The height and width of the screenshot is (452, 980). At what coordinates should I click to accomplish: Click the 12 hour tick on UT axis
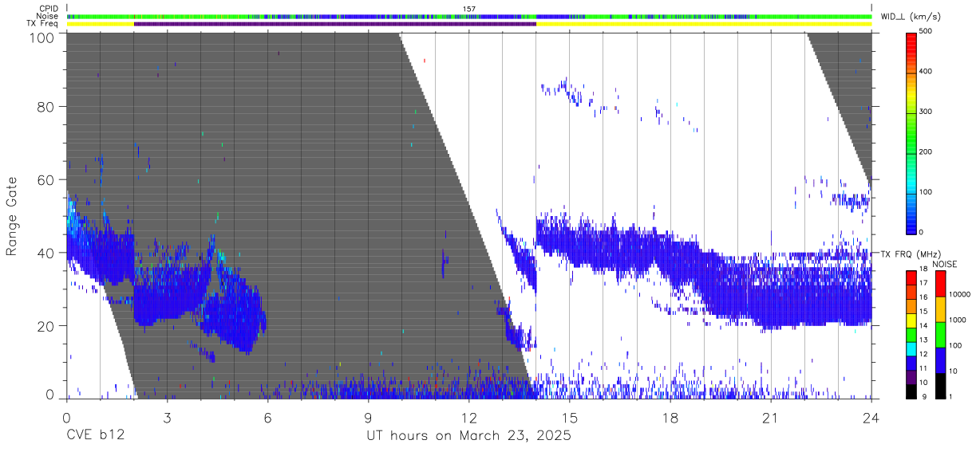[468, 418]
